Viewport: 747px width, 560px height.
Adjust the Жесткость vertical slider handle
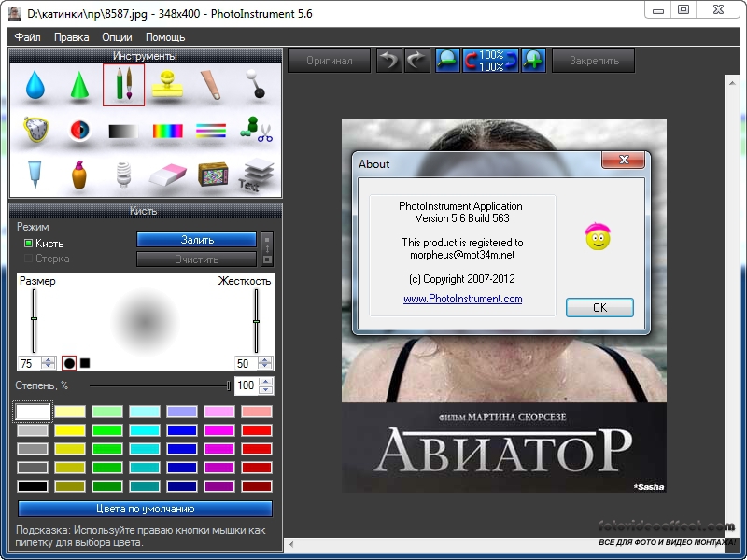pos(256,322)
